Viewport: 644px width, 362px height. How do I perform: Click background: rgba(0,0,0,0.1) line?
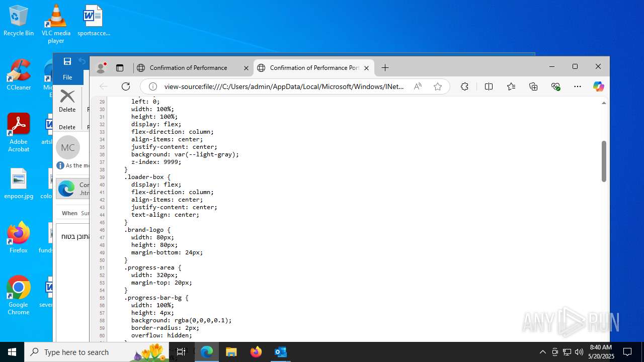(x=182, y=320)
